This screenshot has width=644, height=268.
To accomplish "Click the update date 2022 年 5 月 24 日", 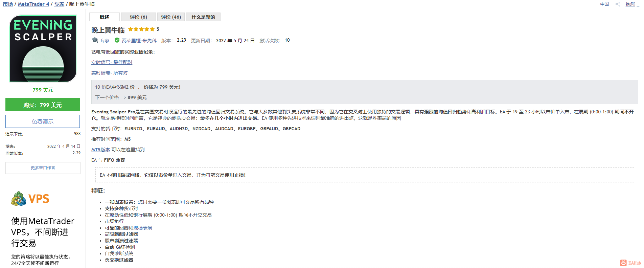I will point(235,41).
